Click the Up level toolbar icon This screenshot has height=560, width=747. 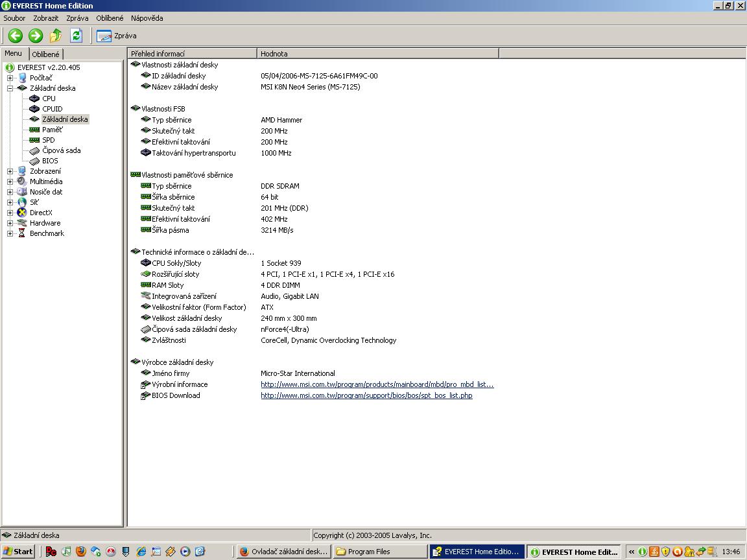(56, 36)
